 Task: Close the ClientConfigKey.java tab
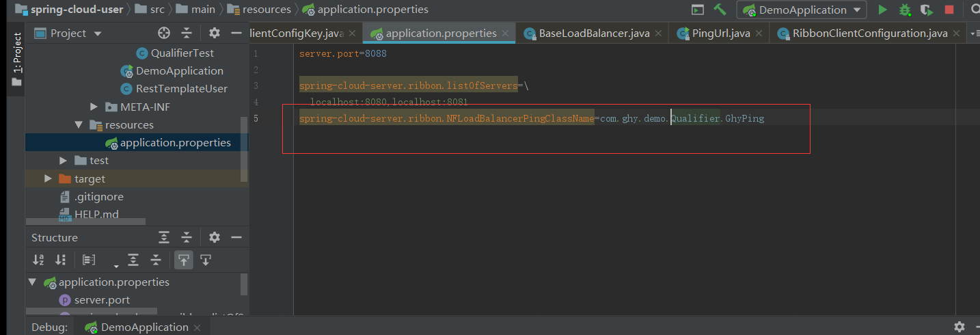coord(353,33)
